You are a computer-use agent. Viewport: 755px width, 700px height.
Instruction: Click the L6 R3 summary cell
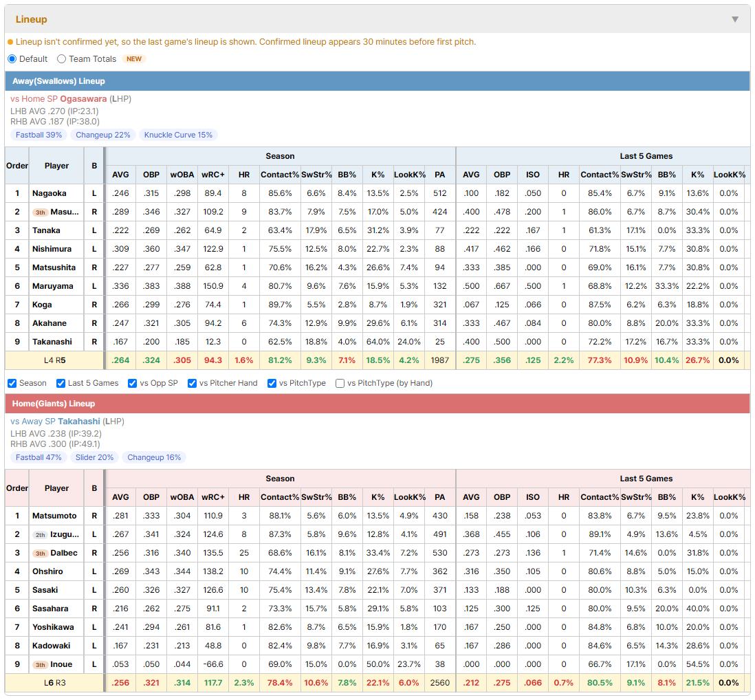pos(54,683)
